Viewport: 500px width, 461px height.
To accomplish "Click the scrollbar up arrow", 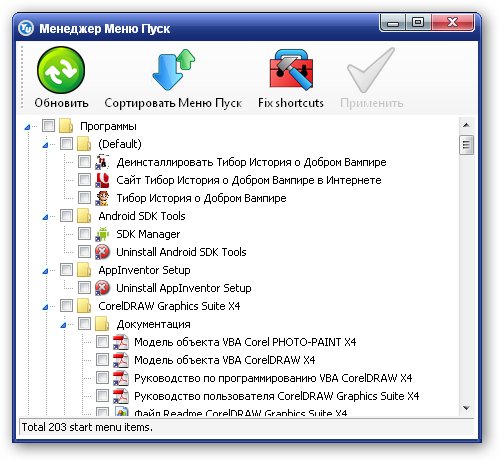I will [466, 125].
